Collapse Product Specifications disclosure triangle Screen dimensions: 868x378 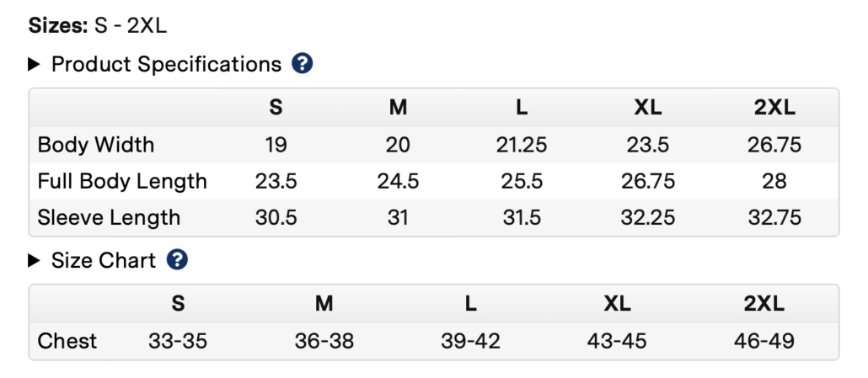tap(34, 64)
